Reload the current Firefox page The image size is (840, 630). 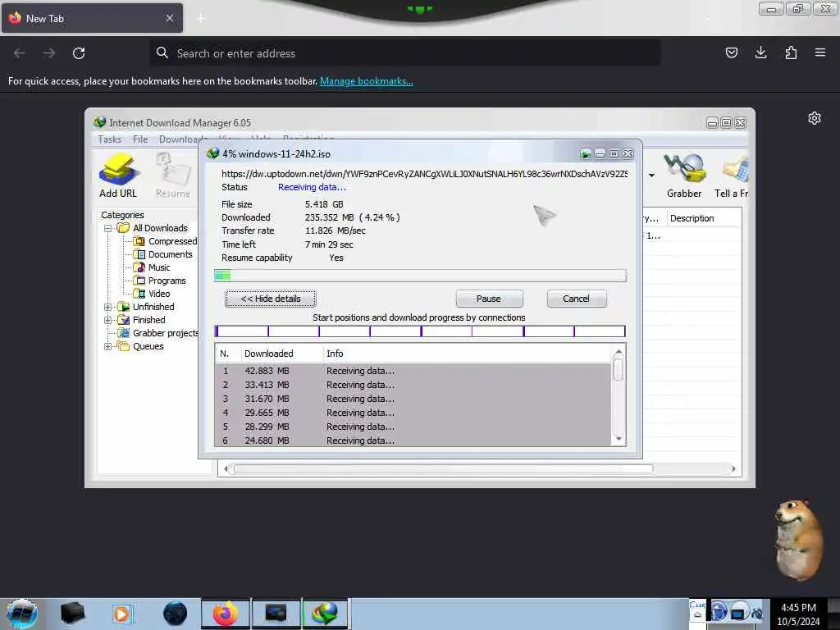point(79,53)
